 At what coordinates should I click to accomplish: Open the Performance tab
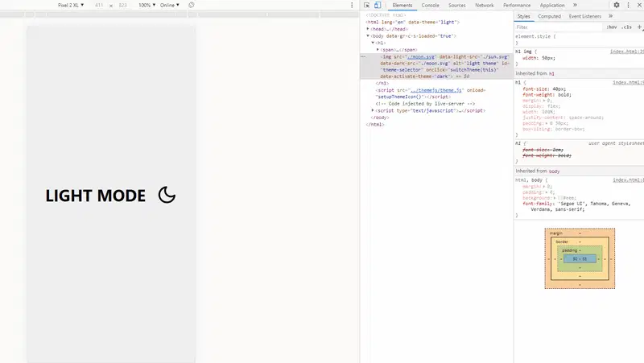[x=517, y=6]
